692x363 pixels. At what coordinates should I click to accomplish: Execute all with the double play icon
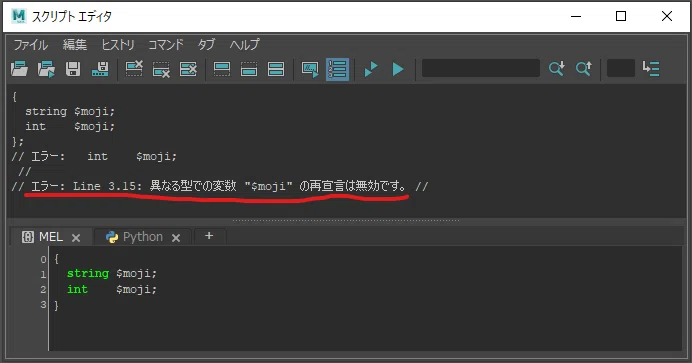click(371, 69)
